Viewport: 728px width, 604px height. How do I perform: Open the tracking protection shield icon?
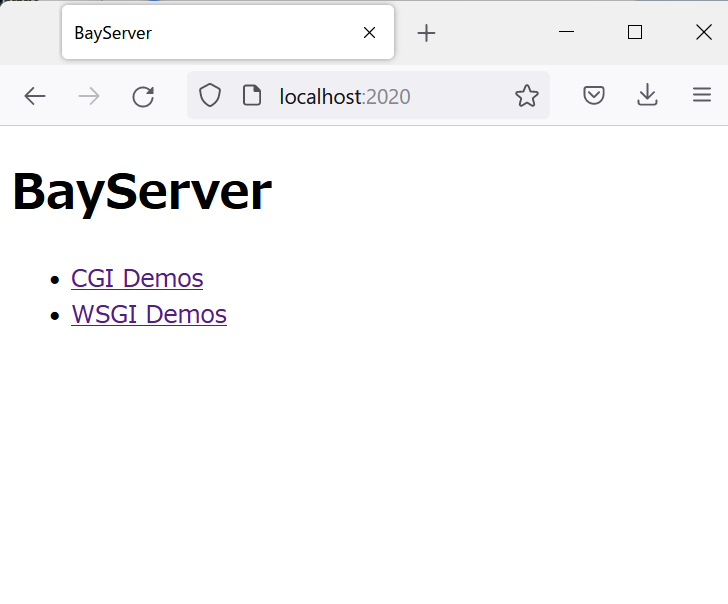210,96
